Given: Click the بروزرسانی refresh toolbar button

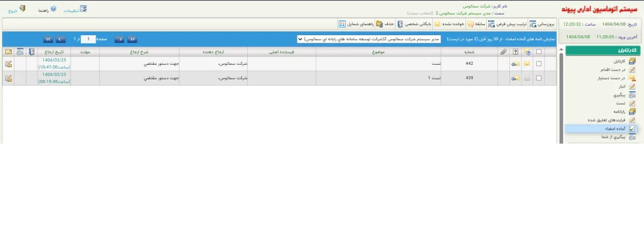Looking at the screenshot, I should point(541,25).
